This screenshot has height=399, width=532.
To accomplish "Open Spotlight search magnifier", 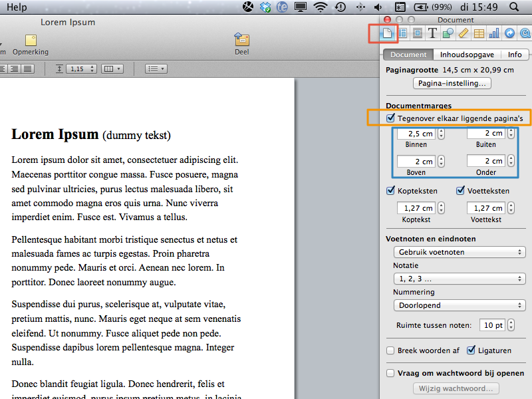I will pos(514,7).
